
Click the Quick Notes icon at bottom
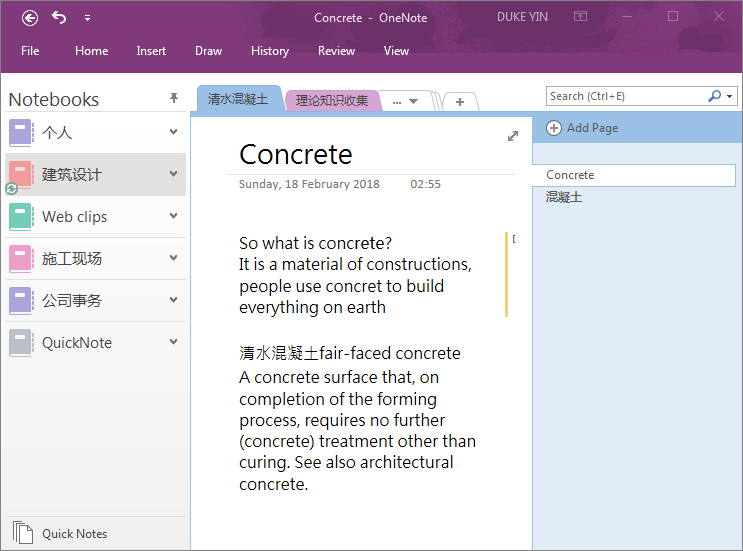tap(22, 533)
